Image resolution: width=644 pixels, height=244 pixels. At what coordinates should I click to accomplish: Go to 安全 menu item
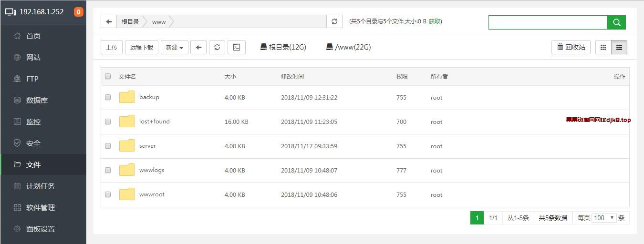33,143
